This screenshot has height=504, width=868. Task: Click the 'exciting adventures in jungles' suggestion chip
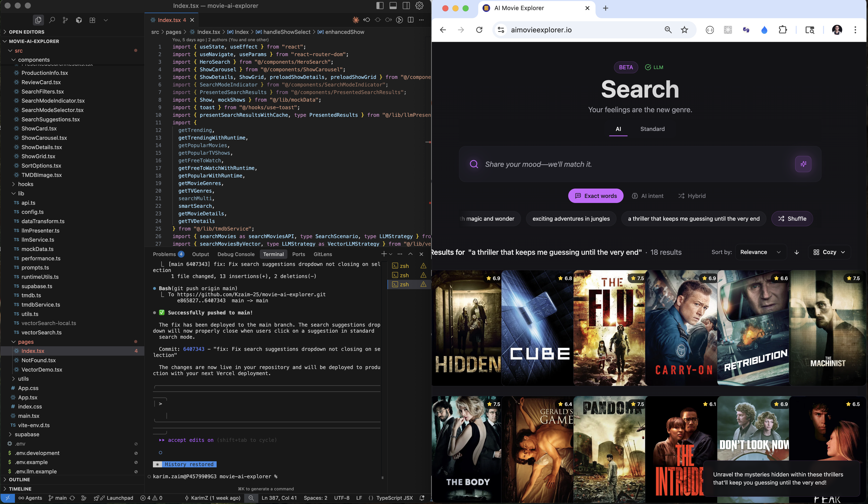pos(570,218)
